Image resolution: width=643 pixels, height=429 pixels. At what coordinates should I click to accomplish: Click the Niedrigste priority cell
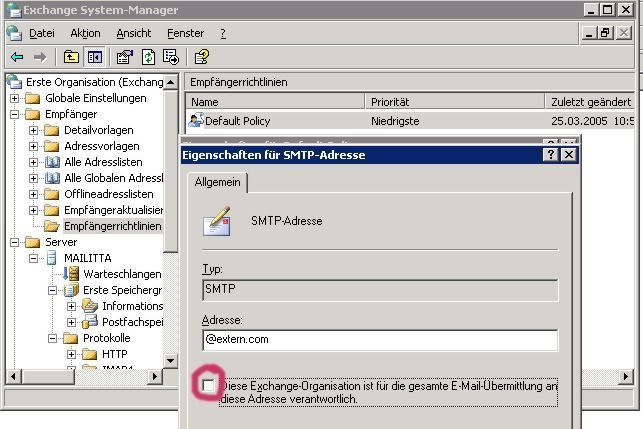coord(395,121)
